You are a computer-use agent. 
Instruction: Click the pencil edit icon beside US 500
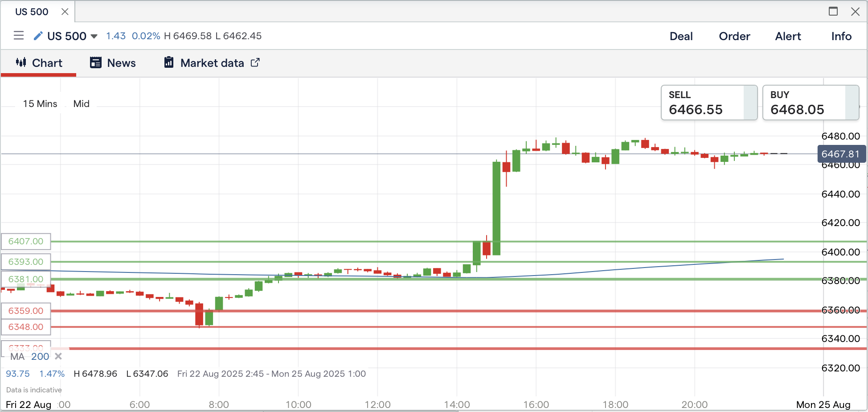(x=38, y=36)
